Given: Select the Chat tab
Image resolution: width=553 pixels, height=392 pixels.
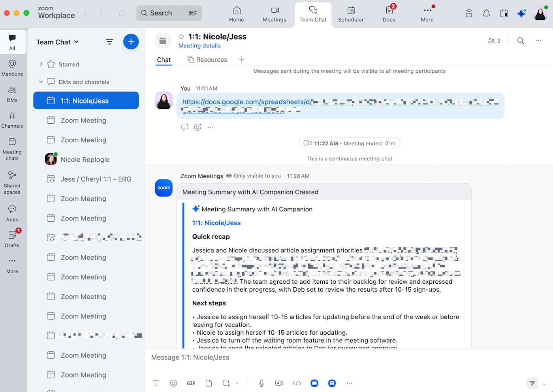Looking at the screenshot, I should [x=164, y=60].
